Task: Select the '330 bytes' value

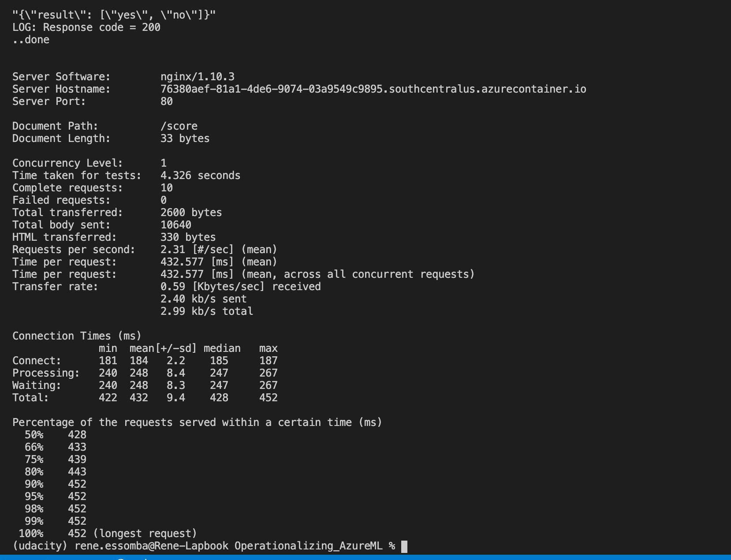Action: [188, 237]
